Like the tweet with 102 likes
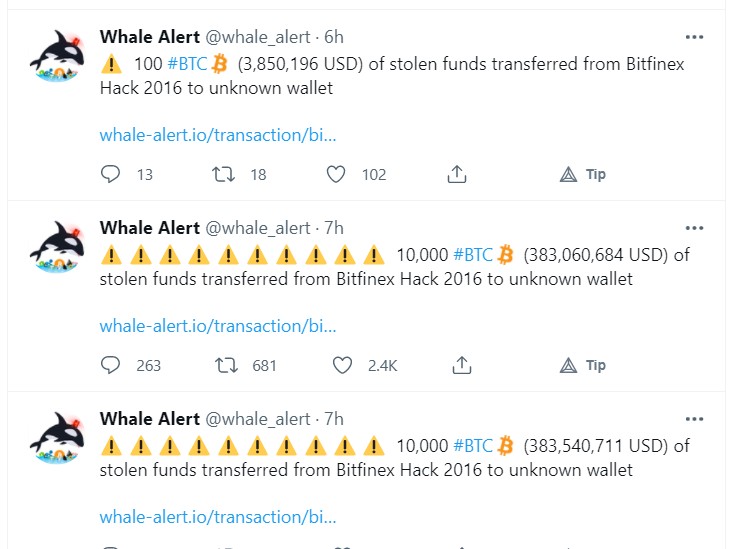Viewport: 754px width, 549px height. pyautogui.click(x=336, y=174)
